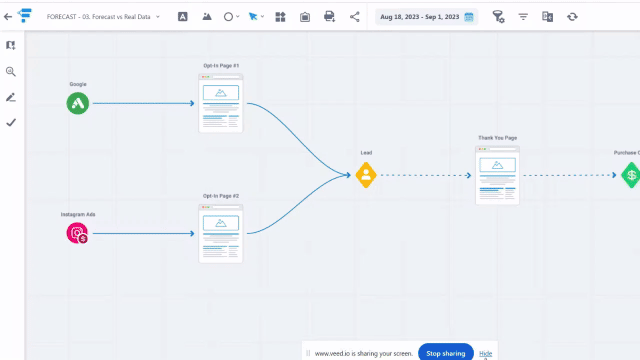Viewport: 640px width, 360px height.
Task: Select the yellow Lead action node
Action: pyautogui.click(x=366, y=175)
